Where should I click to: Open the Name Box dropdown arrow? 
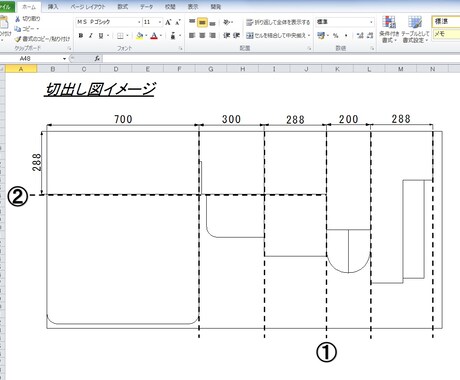coord(64,59)
